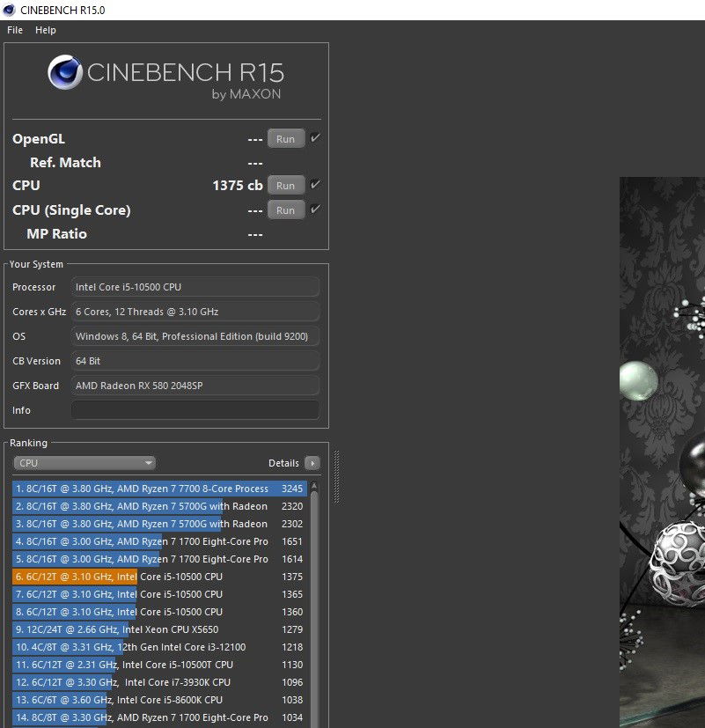705x728 pixels.
Task: Click the scroll-up arrow of ranking list
Action: [x=314, y=486]
